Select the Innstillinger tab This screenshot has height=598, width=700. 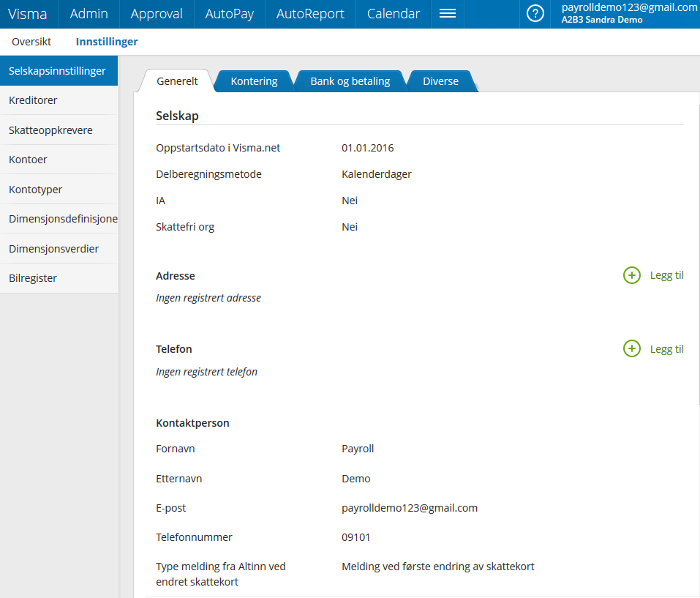(107, 42)
